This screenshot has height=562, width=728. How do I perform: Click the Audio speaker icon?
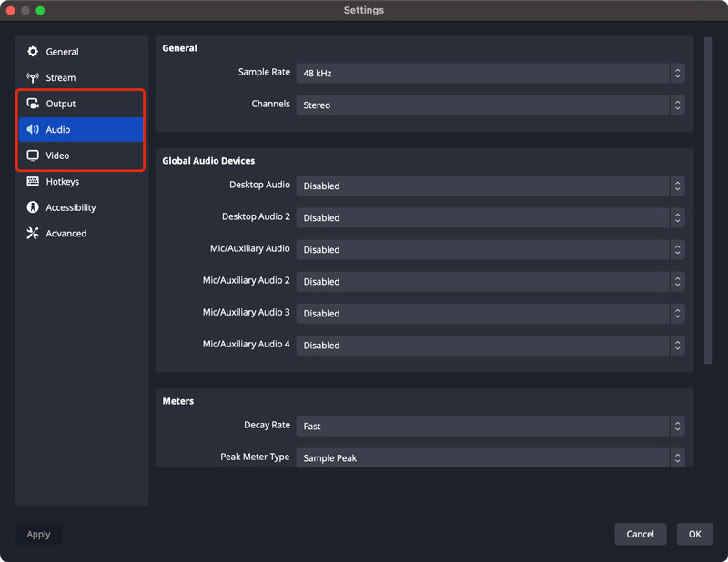tap(33, 129)
